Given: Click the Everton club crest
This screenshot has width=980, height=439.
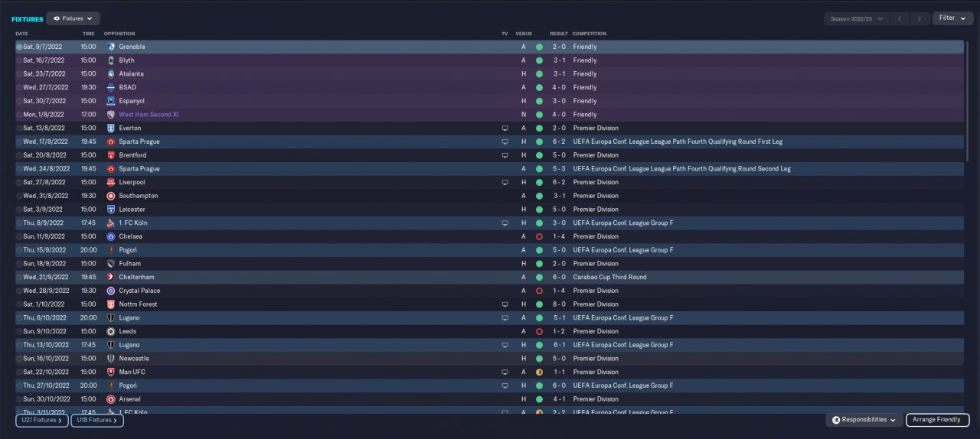Looking at the screenshot, I should click(x=111, y=128).
